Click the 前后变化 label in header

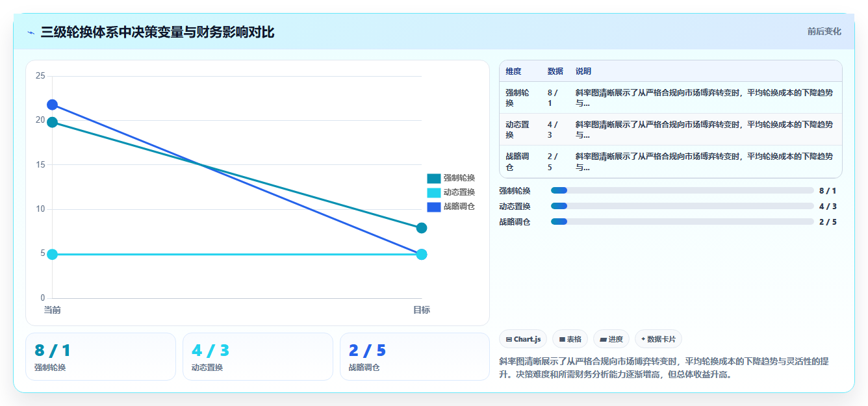tap(824, 31)
